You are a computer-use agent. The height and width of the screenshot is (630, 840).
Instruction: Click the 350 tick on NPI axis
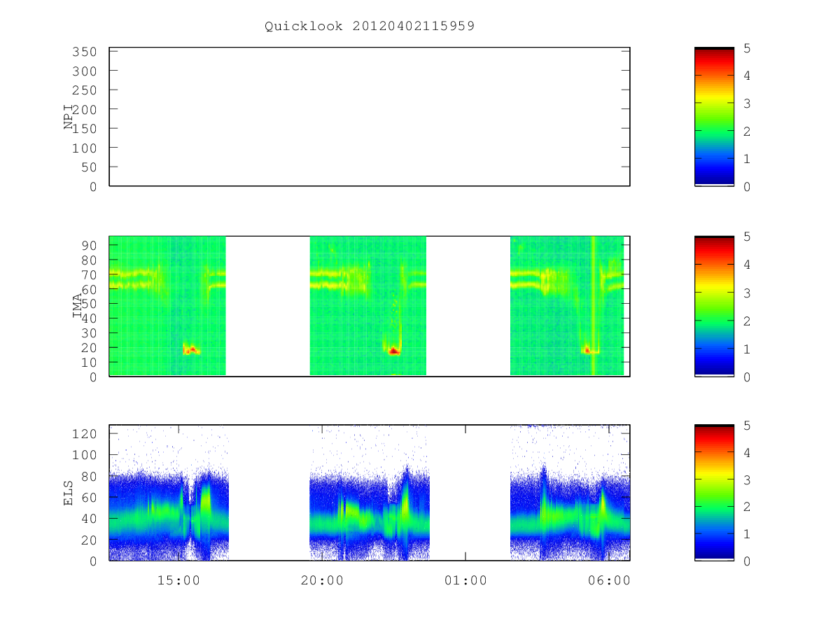(x=84, y=52)
